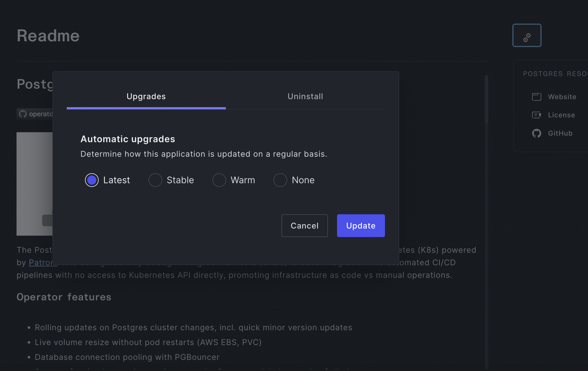Screen dimensions: 588x371
Task: Click the GitHub octocat icon in sidebar
Action: [x=536, y=133]
